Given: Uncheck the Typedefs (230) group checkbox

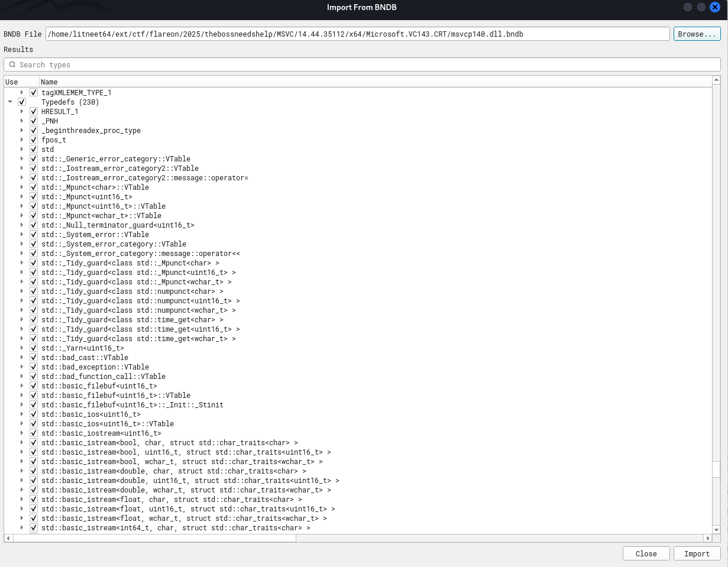Looking at the screenshot, I should point(22,102).
